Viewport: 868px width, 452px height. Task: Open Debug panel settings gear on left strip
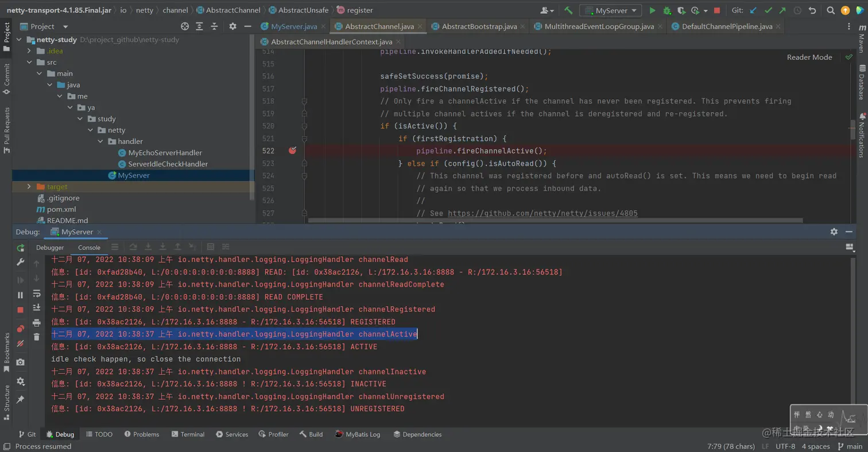[x=21, y=381]
